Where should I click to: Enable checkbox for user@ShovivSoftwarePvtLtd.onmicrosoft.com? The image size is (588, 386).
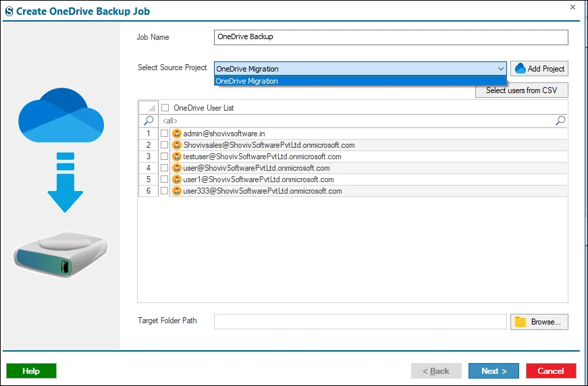(164, 168)
